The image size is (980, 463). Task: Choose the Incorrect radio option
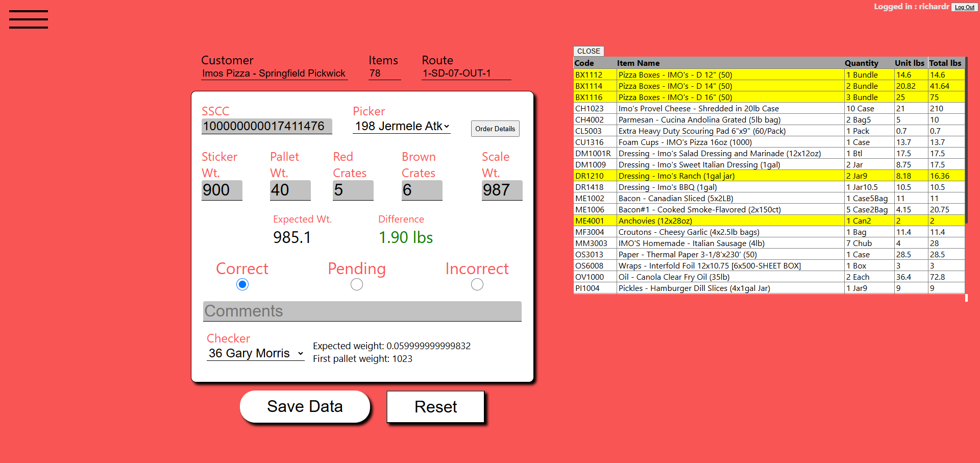[477, 284]
